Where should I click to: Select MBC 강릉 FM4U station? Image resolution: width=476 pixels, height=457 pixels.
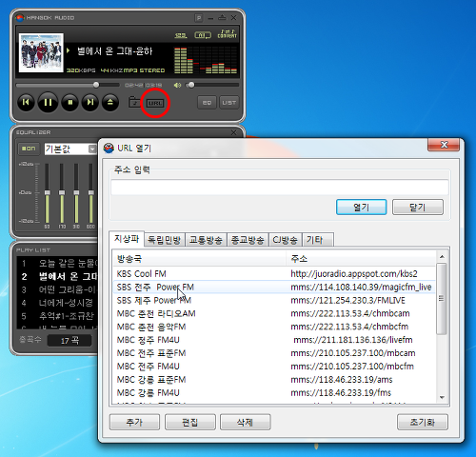(x=274, y=392)
